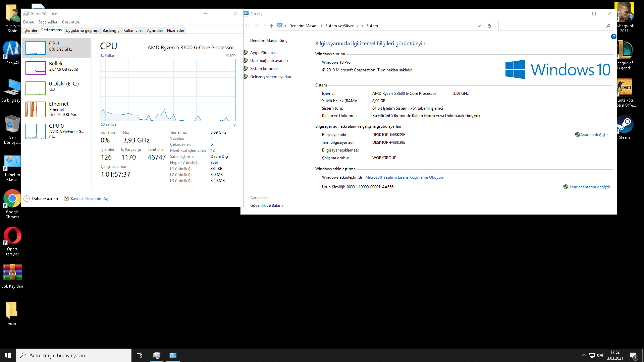Click Sistem ve Güvenlik breadcrumb

(x=342, y=26)
